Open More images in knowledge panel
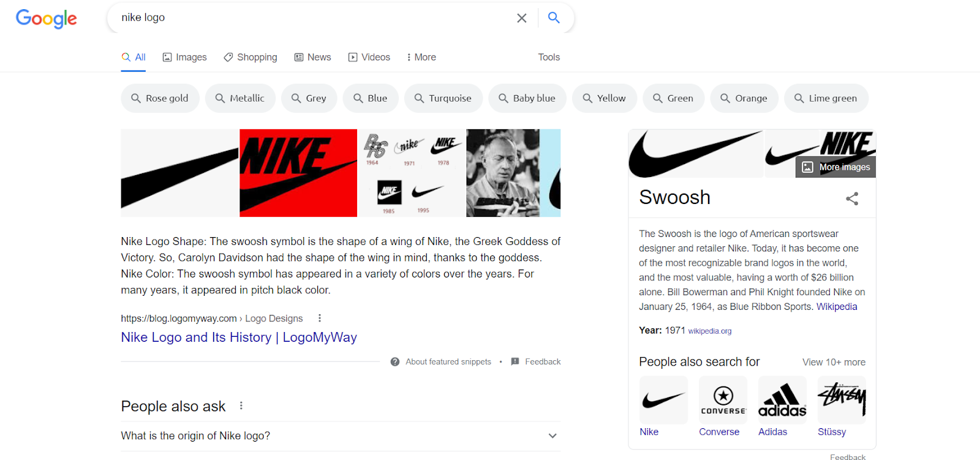Image resolution: width=980 pixels, height=460 pixels. click(x=835, y=167)
